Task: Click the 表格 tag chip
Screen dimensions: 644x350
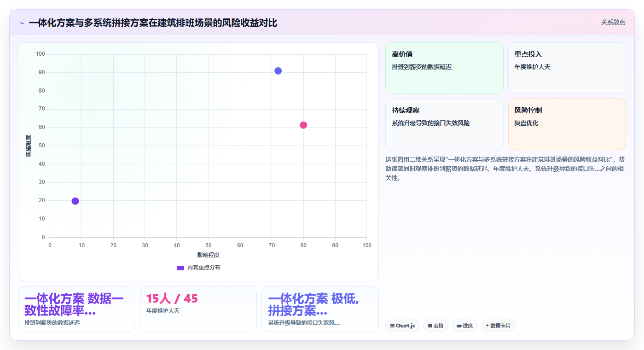Action: pyautogui.click(x=435, y=326)
